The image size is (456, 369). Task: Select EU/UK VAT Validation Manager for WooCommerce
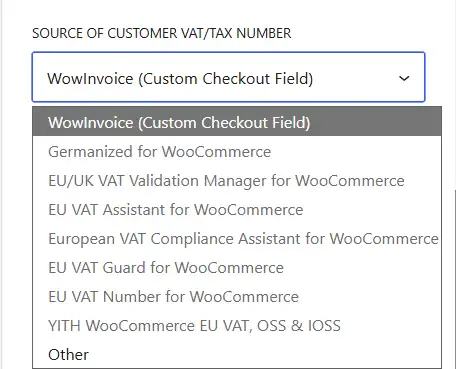(x=237, y=181)
